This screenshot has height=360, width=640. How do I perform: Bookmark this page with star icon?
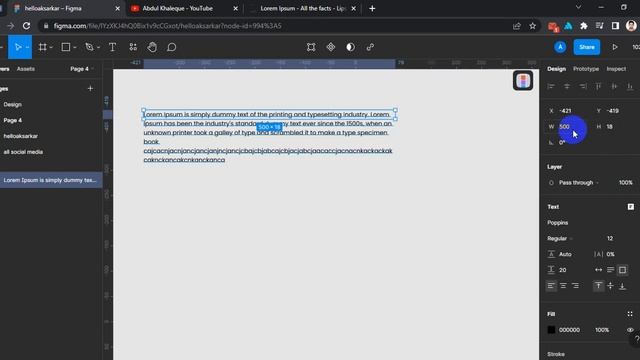click(x=533, y=26)
